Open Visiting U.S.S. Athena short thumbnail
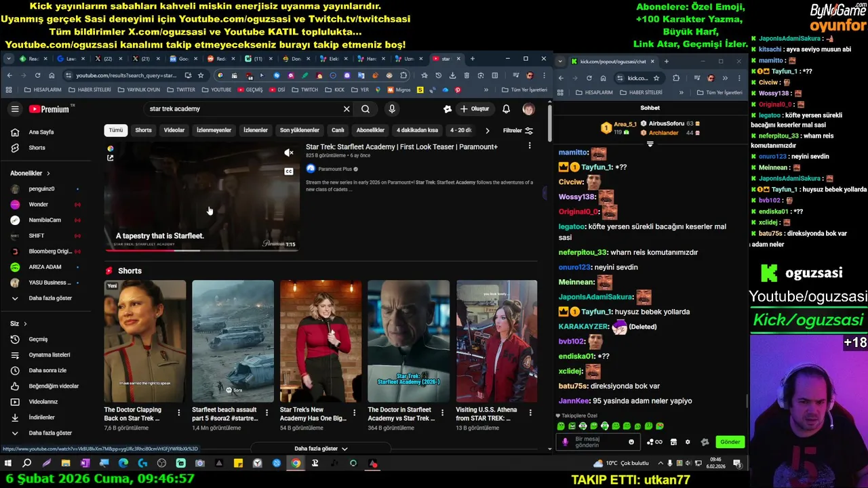The height and width of the screenshot is (488, 868). (x=496, y=341)
